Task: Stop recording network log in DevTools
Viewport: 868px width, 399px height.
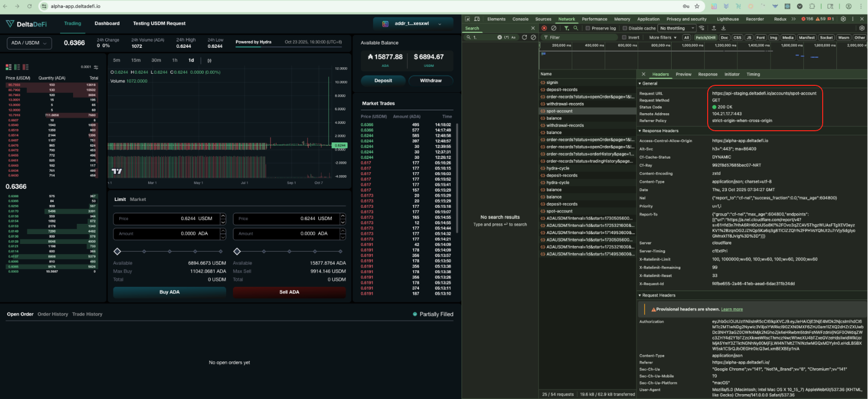Action: point(544,28)
